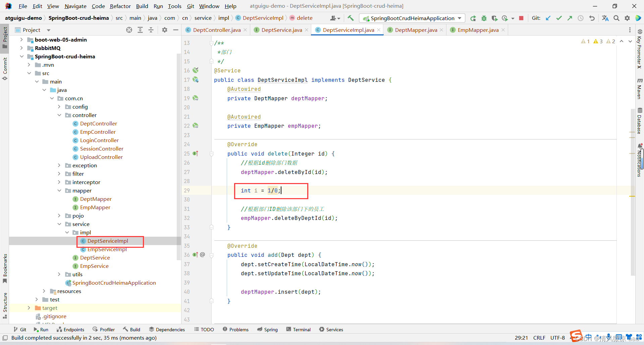Go to next highlighted error arrow
This screenshot has width=644, height=345.
(630, 41)
